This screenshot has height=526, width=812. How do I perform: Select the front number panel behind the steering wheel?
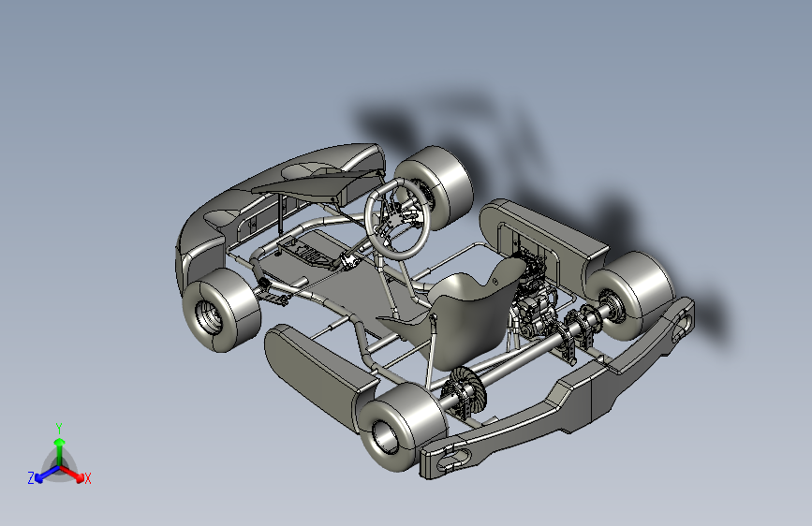tap(317, 187)
